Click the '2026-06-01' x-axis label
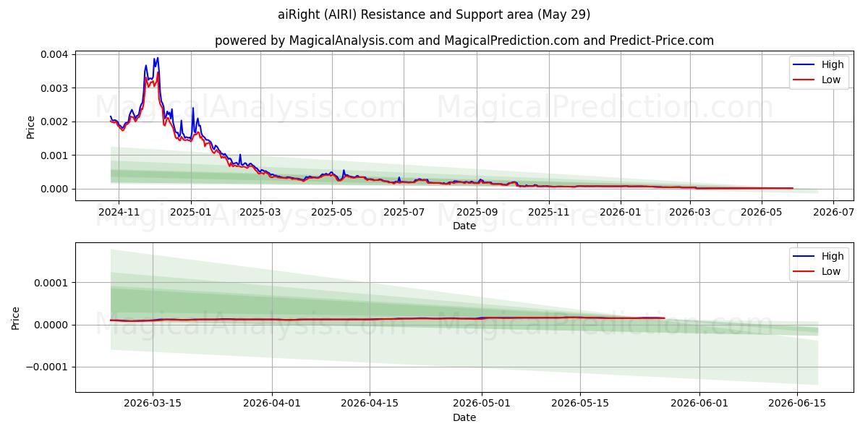The height and width of the screenshot is (434, 868). point(699,404)
